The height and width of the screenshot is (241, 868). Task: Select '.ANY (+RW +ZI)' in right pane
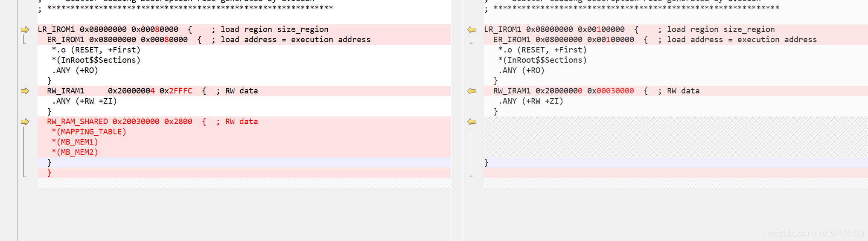[x=531, y=101]
